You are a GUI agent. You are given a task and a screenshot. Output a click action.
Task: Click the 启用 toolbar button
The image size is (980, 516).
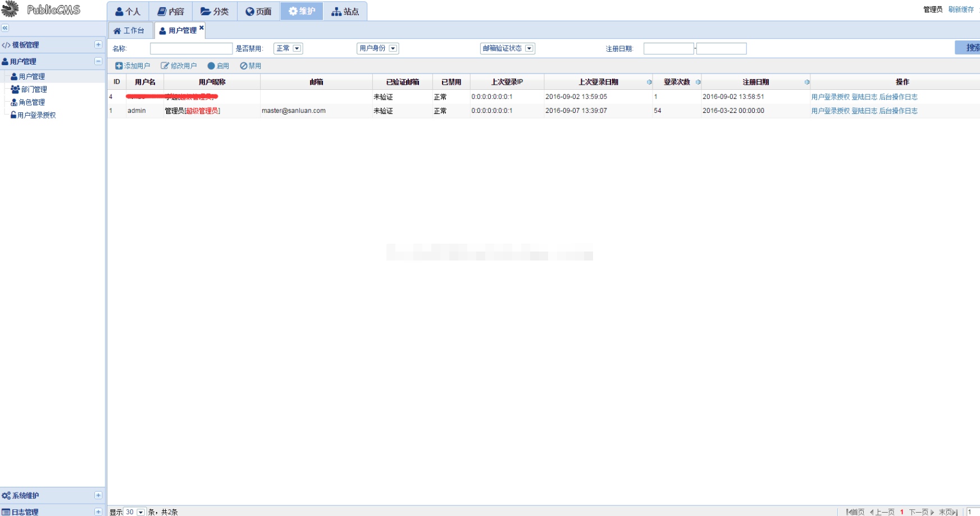218,66
